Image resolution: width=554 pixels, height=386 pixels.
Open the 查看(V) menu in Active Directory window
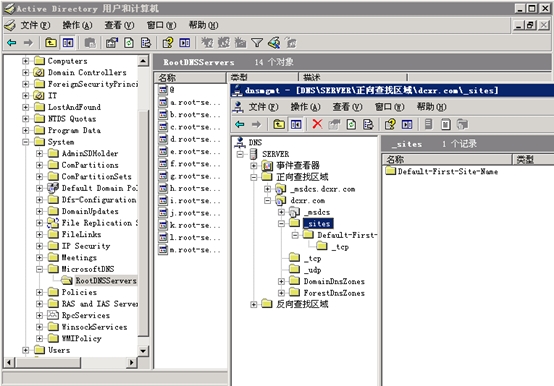click(x=119, y=25)
